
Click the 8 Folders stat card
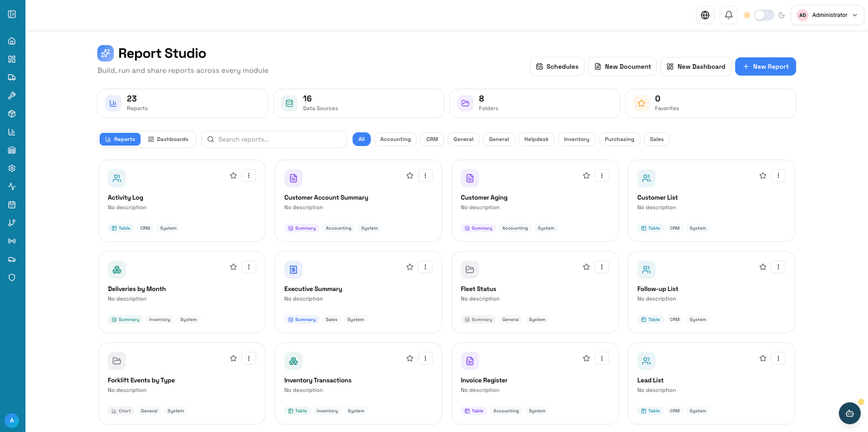click(x=534, y=103)
